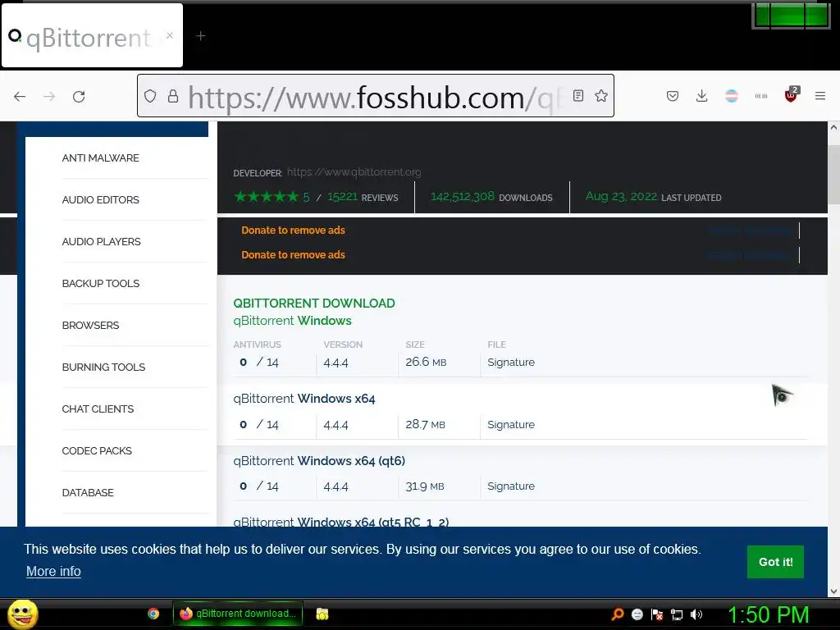Accept cookies with Got it! button

776,562
